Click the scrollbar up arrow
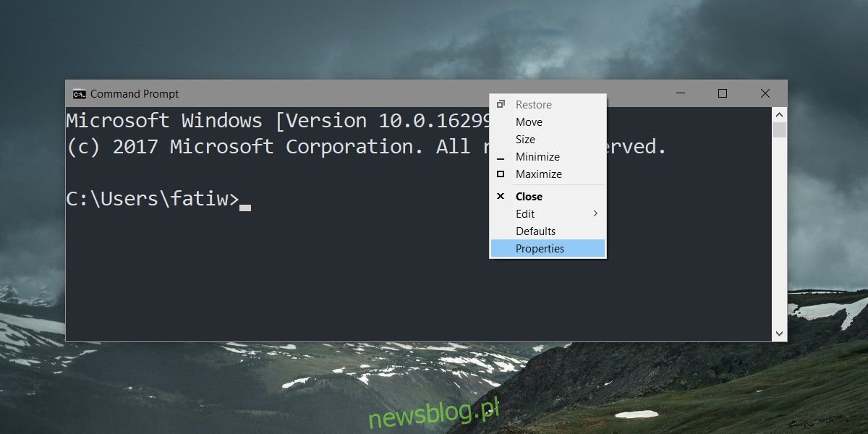The height and width of the screenshot is (434, 868). [780, 113]
